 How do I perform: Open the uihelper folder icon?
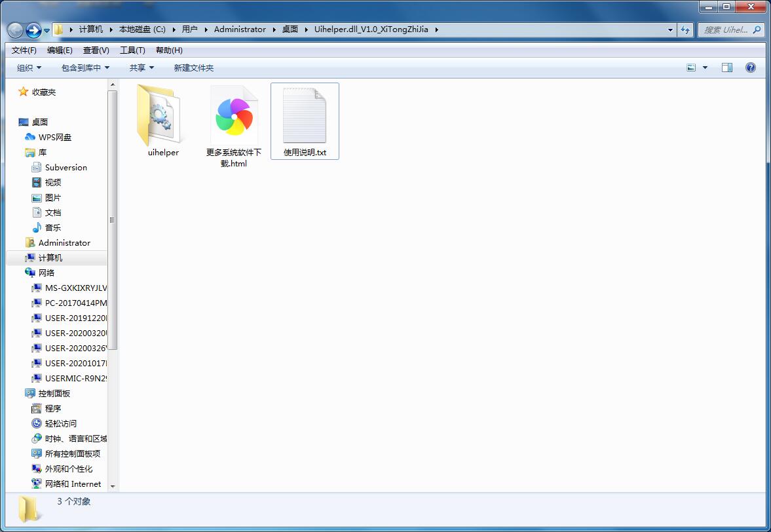click(159, 115)
